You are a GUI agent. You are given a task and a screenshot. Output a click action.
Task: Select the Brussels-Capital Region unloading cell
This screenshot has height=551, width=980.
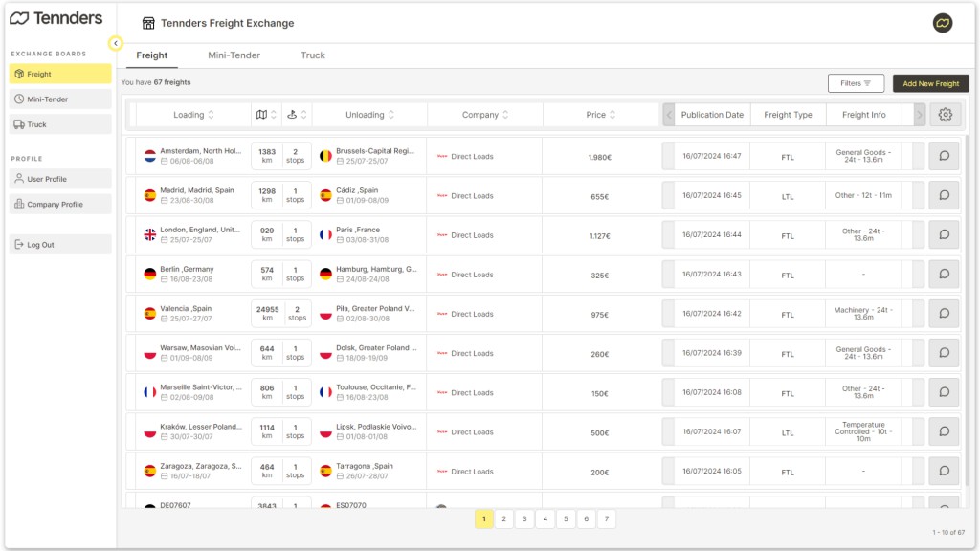coord(368,156)
